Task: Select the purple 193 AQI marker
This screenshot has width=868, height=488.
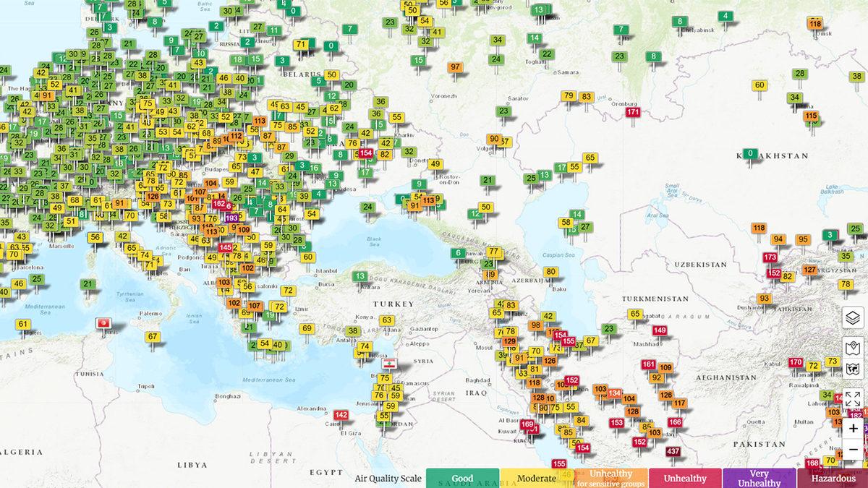Action: tap(231, 217)
